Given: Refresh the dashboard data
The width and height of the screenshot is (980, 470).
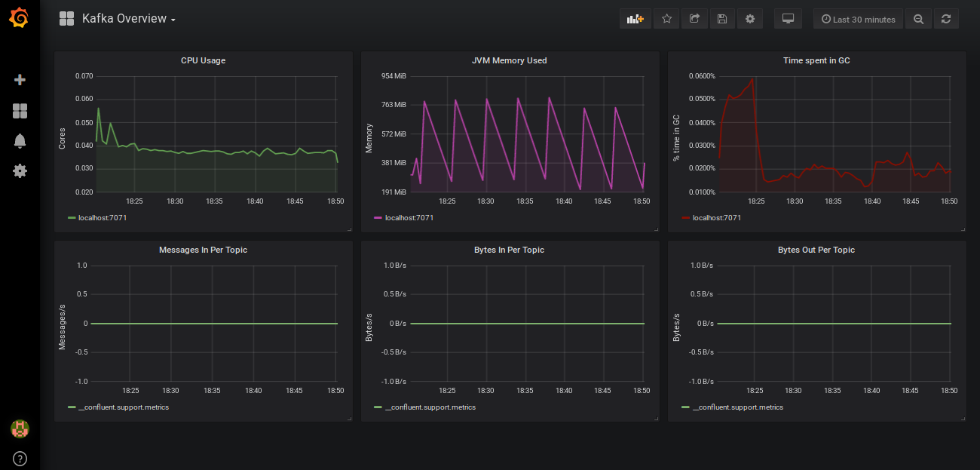Looking at the screenshot, I should click(x=946, y=18).
